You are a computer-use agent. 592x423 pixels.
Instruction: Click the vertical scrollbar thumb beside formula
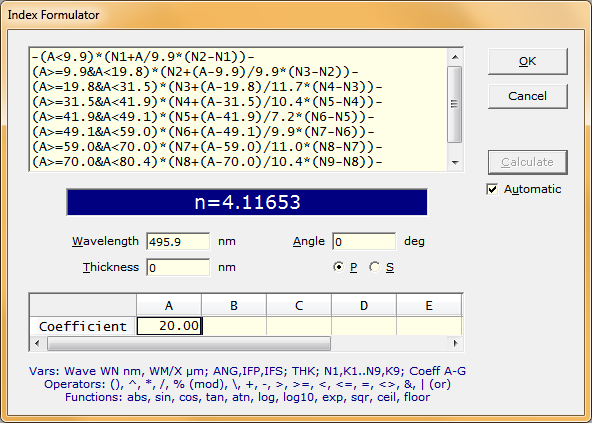pyautogui.click(x=455, y=104)
